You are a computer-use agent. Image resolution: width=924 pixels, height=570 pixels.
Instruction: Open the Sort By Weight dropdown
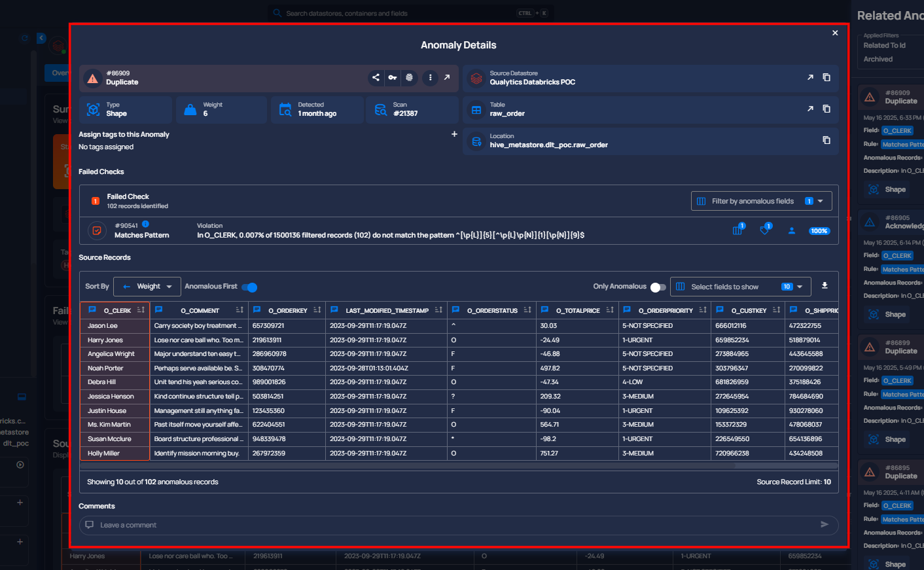click(x=147, y=287)
